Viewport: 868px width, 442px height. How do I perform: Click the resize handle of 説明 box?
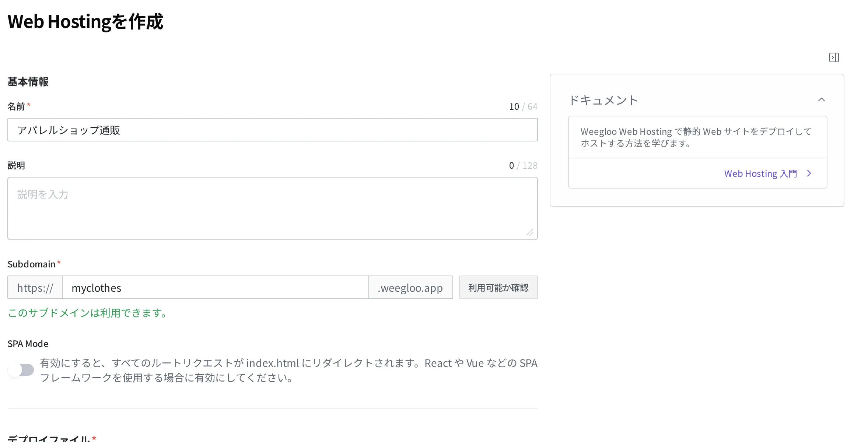(530, 232)
